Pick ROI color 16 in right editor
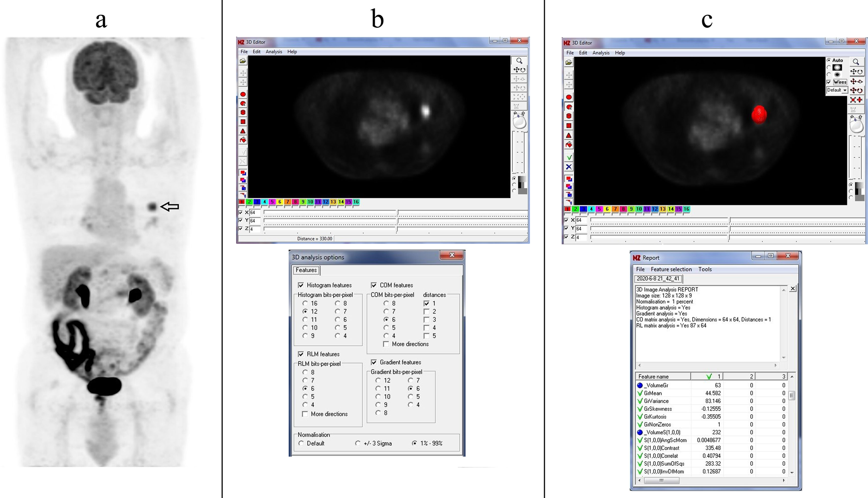 click(686, 209)
